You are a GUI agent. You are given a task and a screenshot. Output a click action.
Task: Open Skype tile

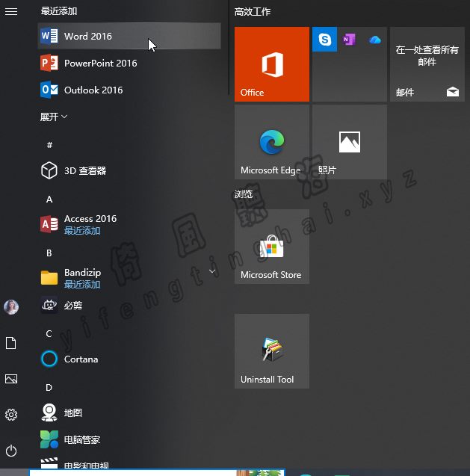tap(324, 39)
